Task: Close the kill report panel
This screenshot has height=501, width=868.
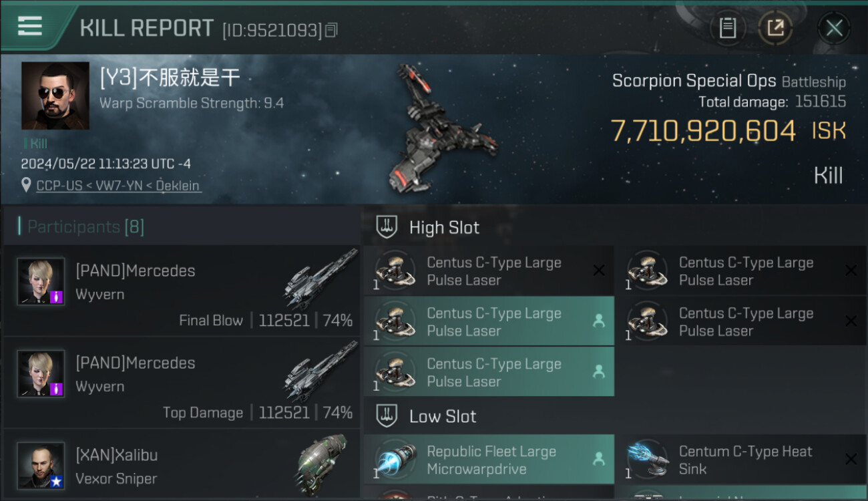Action: click(x=834, y=28)
